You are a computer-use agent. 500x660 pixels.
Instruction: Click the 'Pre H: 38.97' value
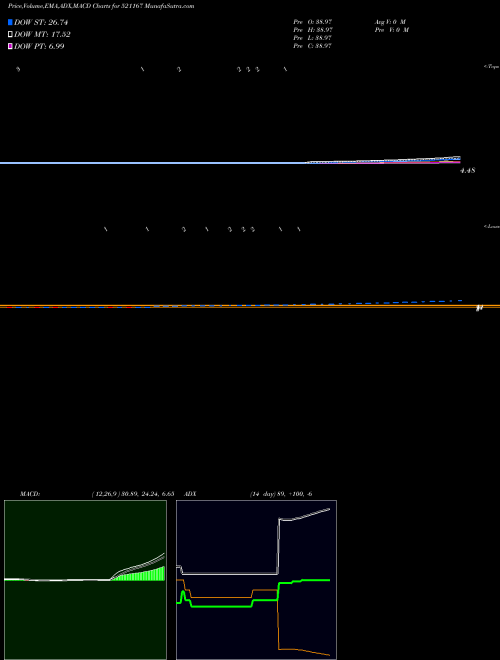pyautogui.click(x=313, y=30)
